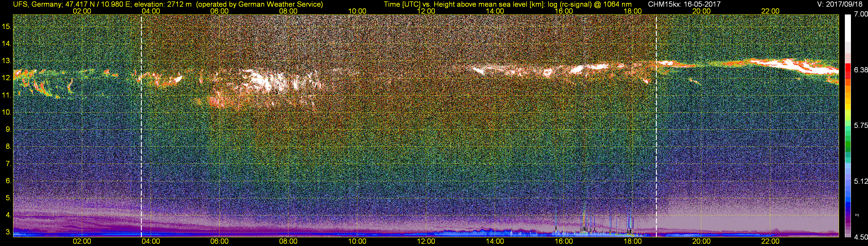Screen dimensions: 868x246
Task: Click '(operated by German Weather Service)' in the header
Action: tap(259, 4)
